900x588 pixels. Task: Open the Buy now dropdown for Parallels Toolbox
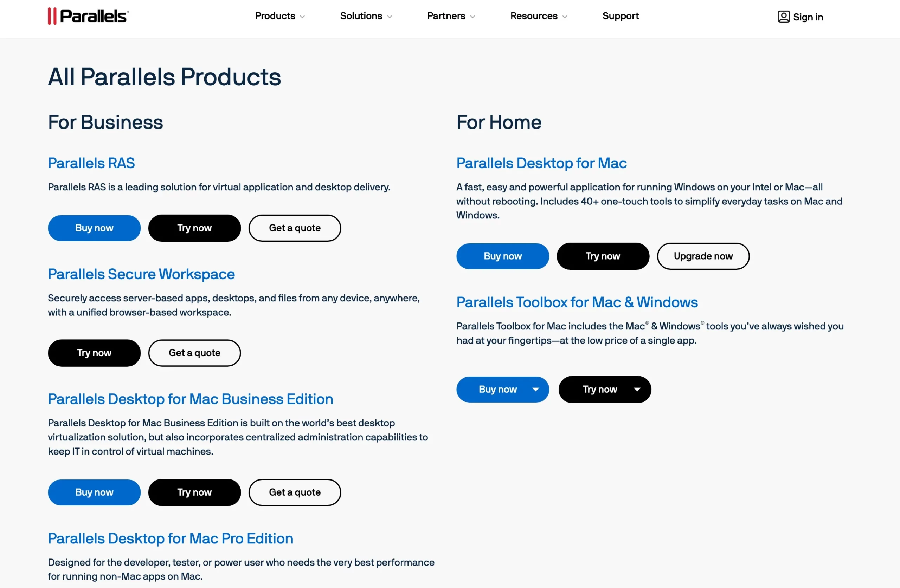pyautogui.click(x=535, y=389)
